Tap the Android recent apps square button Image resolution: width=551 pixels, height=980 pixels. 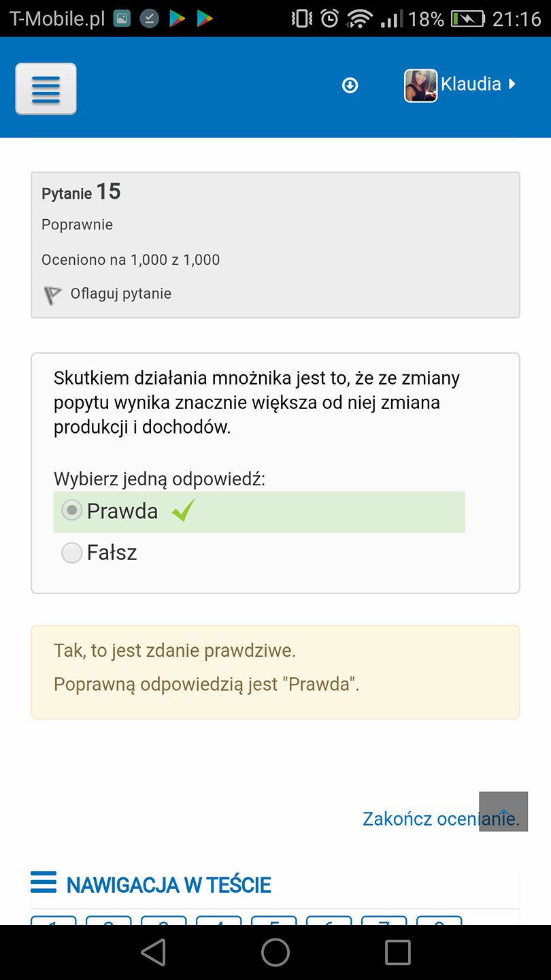(398, 953)
